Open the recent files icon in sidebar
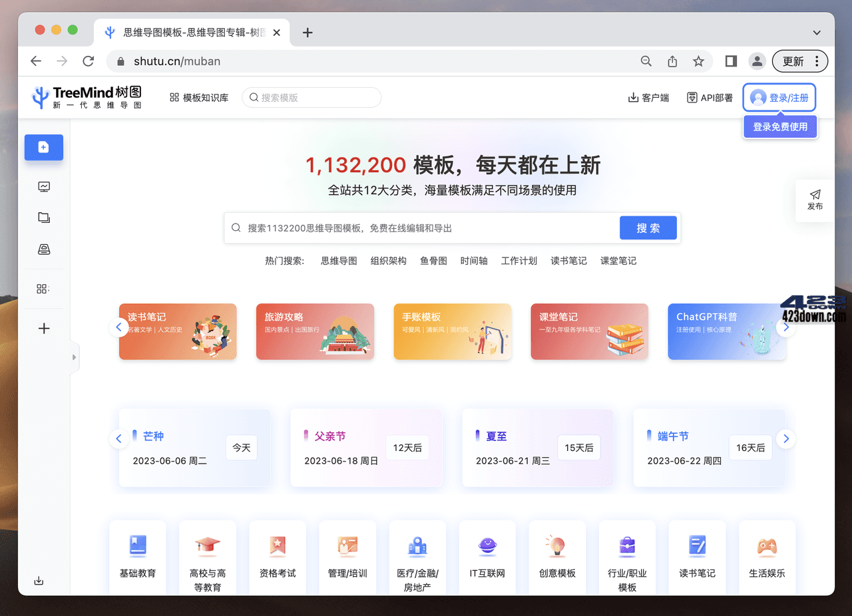Image resolution: width=852 pixels, height=616 pixels. (43, 187)
